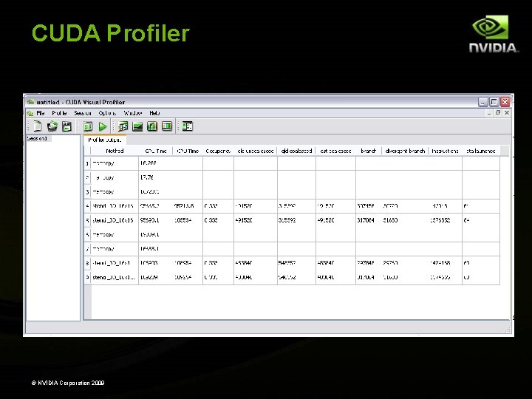Open the Help menu

pyautogui.click(x=154, y=113)
